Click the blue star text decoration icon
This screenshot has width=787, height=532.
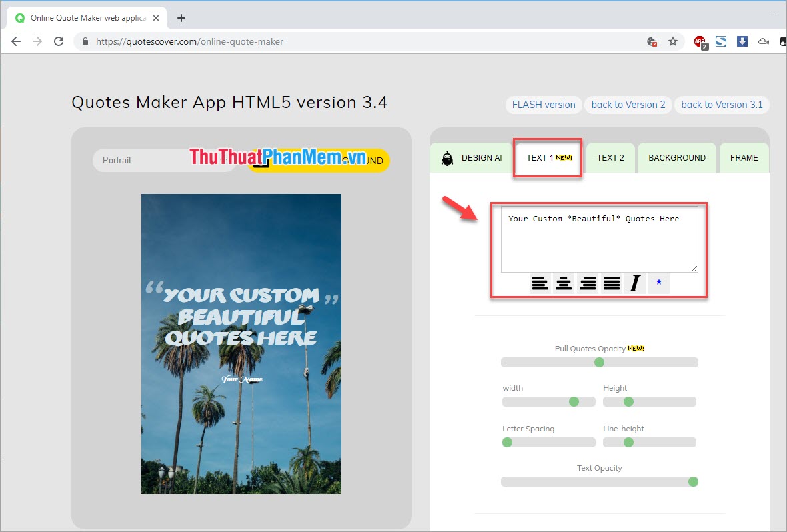click(659, 283)
